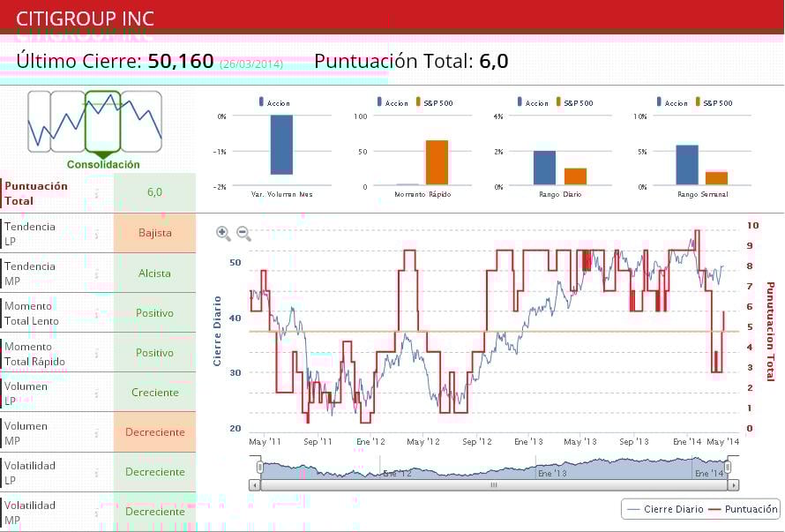Click the Creciente cell for Volumen LP

tap(154, 393)
